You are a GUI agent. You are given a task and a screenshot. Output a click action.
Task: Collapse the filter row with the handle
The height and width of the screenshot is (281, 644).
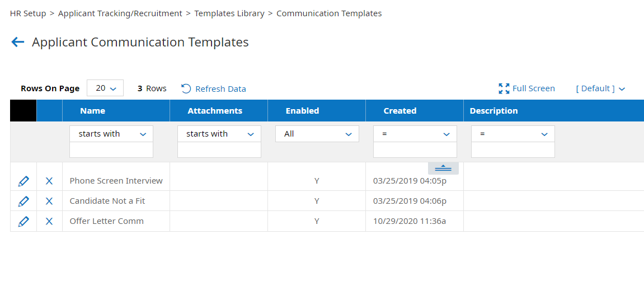coord(443,168)
